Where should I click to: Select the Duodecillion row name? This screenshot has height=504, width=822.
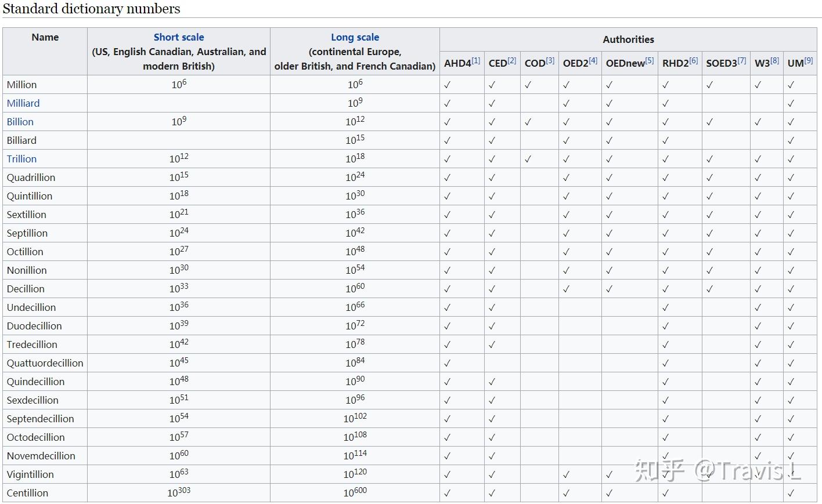tap(34, 326)
